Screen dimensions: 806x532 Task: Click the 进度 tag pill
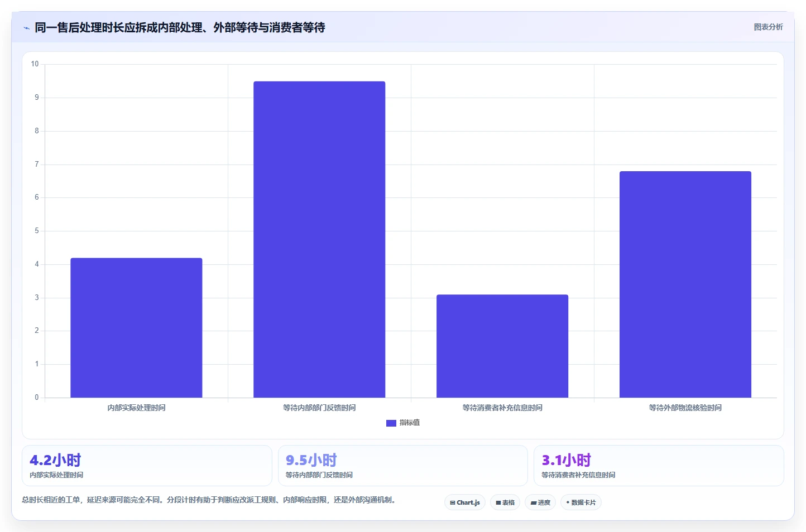tap(540, 502)
